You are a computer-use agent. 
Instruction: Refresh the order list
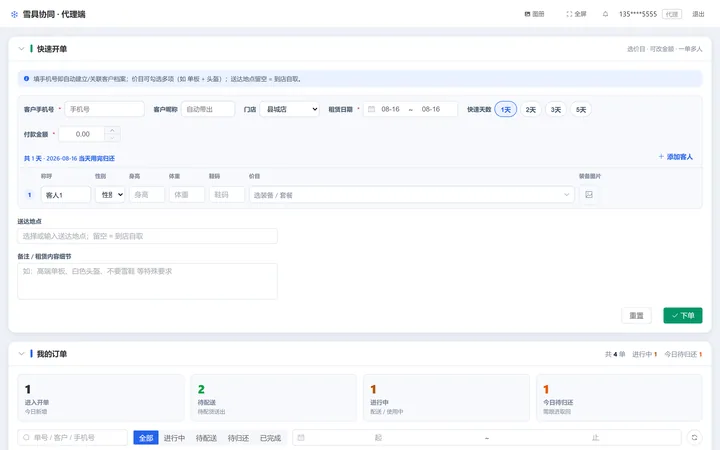pyautogui.click(x=694, y=438)
